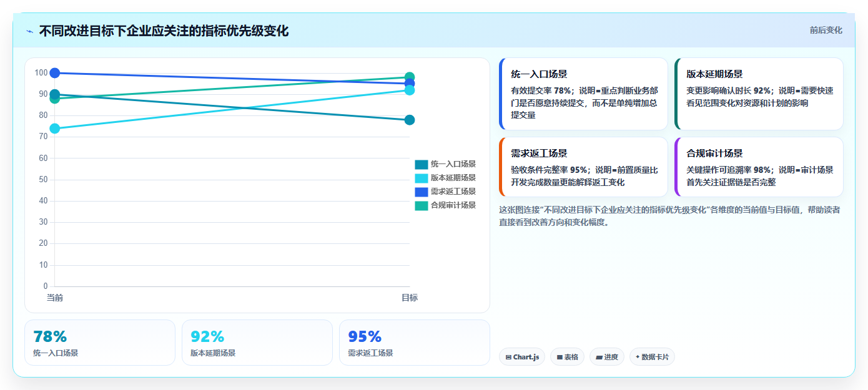Click the 当前 x-axis label
Screen dimensions: 868x390
[x=55, y=298]
